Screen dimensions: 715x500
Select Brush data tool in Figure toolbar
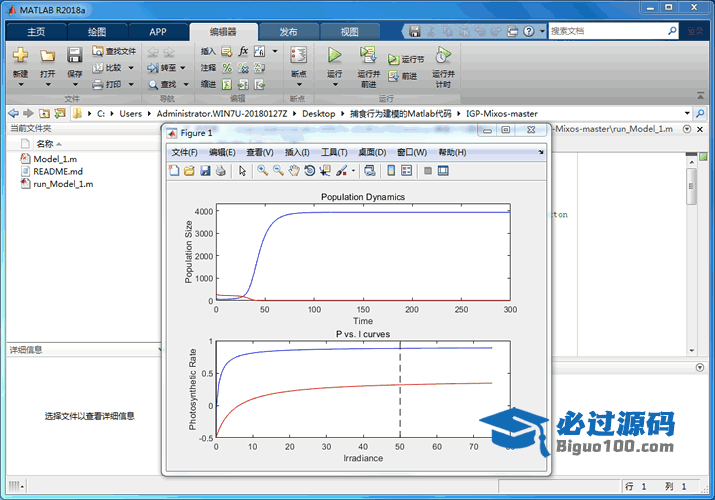pyautogui.click(x=341, y=170)
